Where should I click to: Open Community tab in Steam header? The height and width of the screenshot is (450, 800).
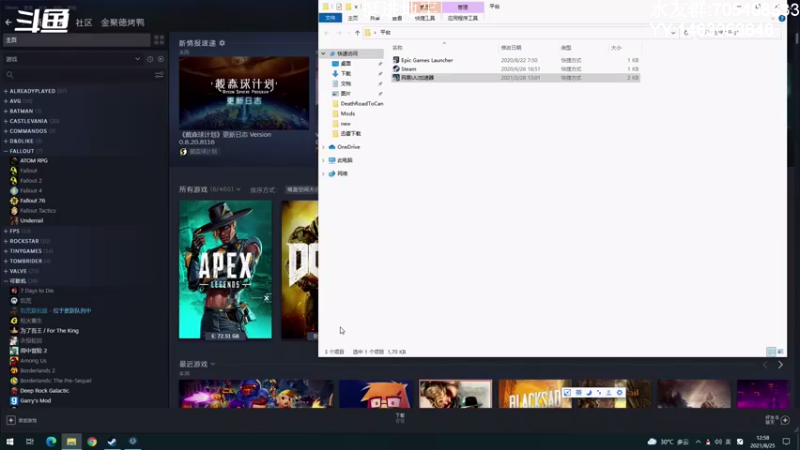pyautogui.click(x=84, y=22)
